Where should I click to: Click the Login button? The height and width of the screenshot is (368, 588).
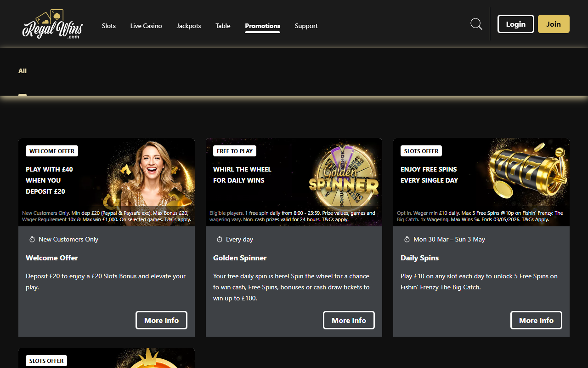[516, 24]
